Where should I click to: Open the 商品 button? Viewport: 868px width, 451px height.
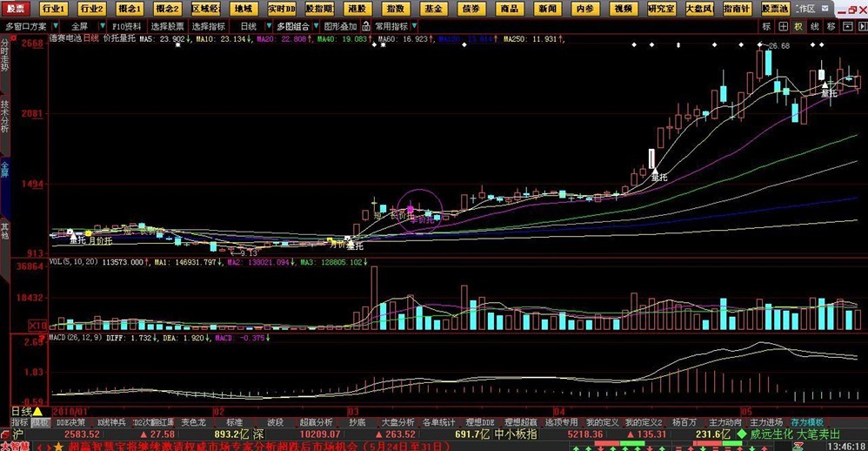click(510, 9)
